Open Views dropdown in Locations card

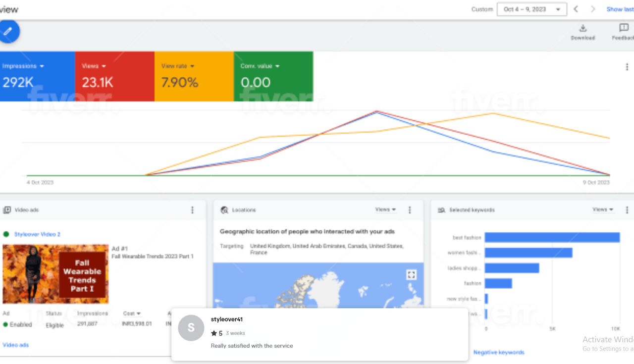coord(385,210)
